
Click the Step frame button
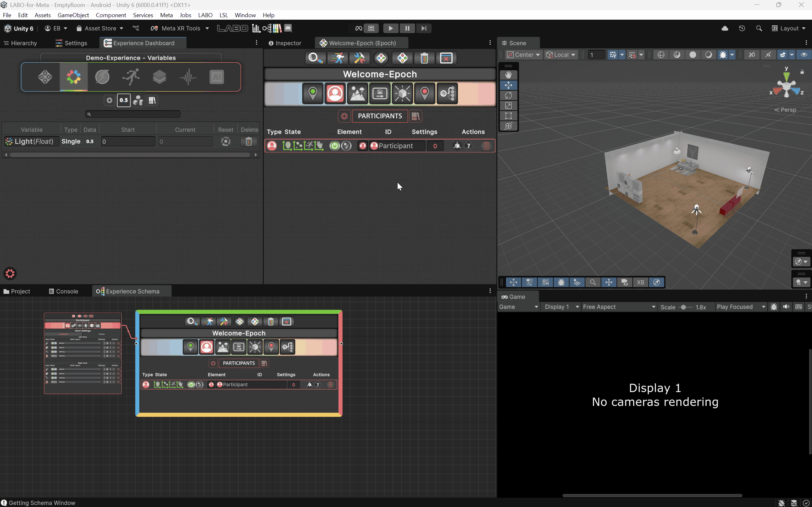pyautogui.click(x=424, y=29)
